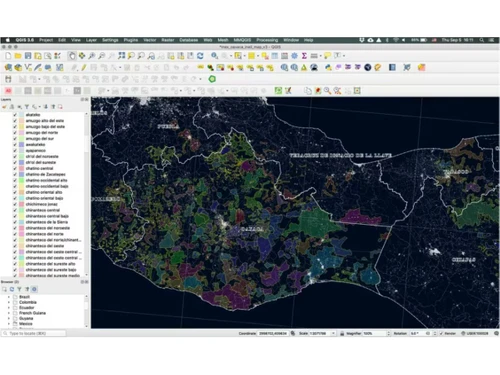Expand the Colombia folder in Browser
Screen dimensions: 500x375
coord(9,302)
